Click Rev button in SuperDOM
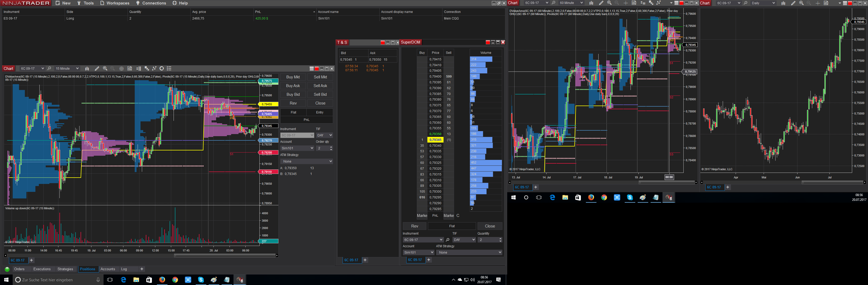 coord(414,226)
